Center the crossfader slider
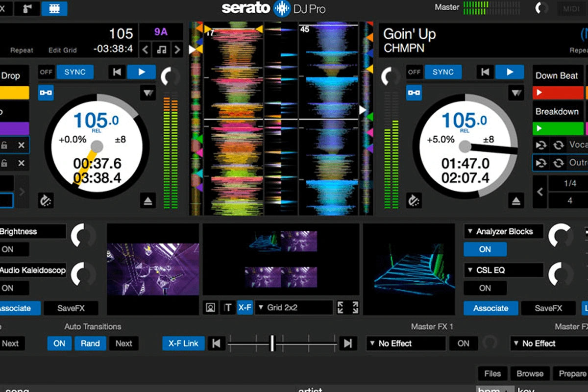Screen dimensions: 588x392 (272, 343)
